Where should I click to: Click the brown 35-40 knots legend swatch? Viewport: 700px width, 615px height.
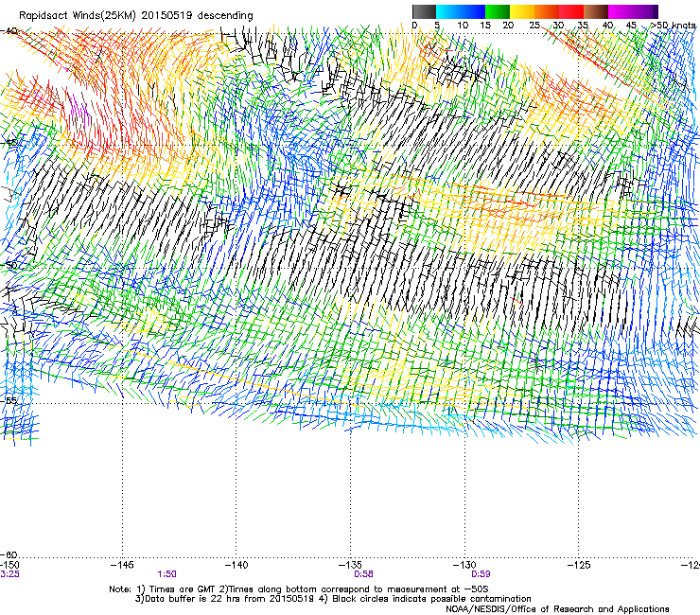(596, 11)
